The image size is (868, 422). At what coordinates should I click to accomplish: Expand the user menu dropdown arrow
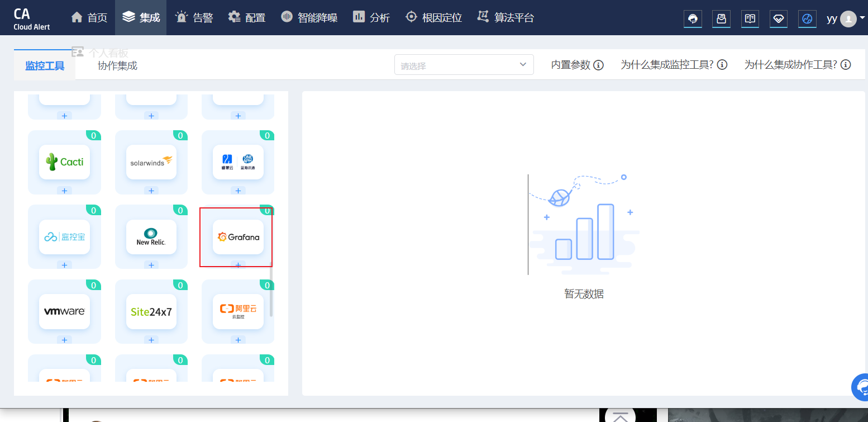[862, 18]
